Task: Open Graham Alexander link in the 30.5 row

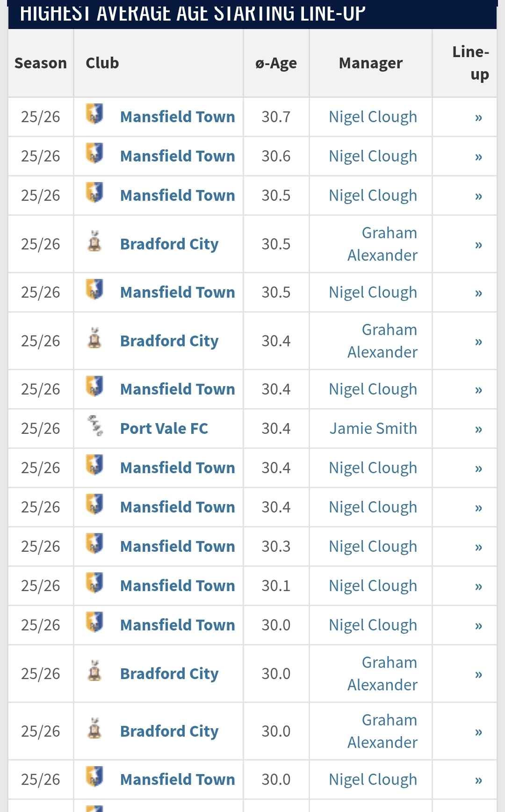Action: tap(382, 244)
